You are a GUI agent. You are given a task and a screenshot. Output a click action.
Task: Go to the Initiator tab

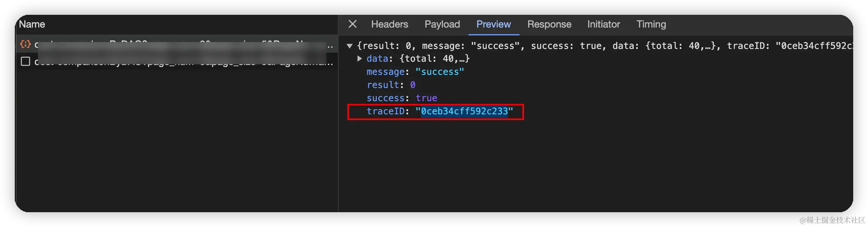603,24
